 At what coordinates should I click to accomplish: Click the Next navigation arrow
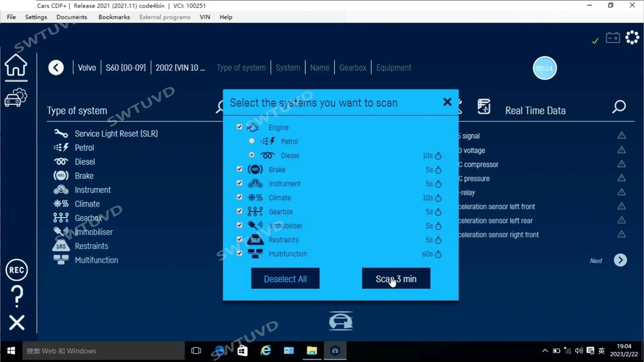click(x=622, y=260)
